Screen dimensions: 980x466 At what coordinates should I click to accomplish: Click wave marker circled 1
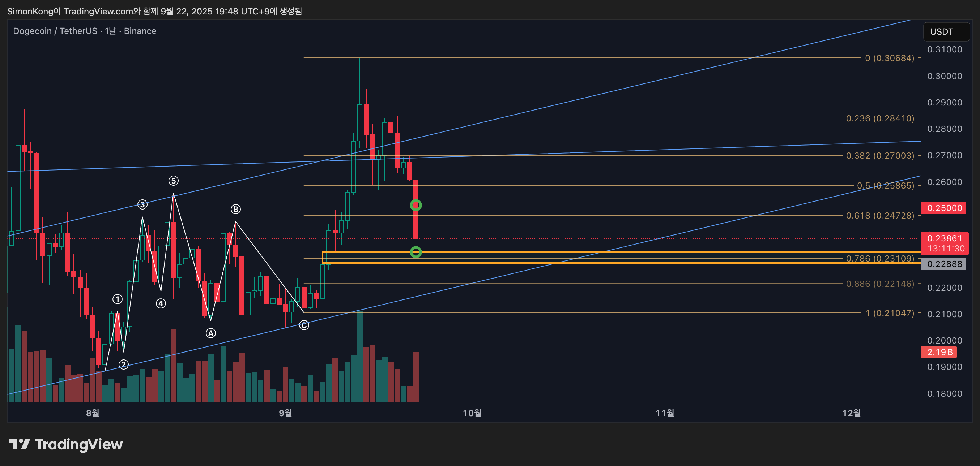(118, 299)
